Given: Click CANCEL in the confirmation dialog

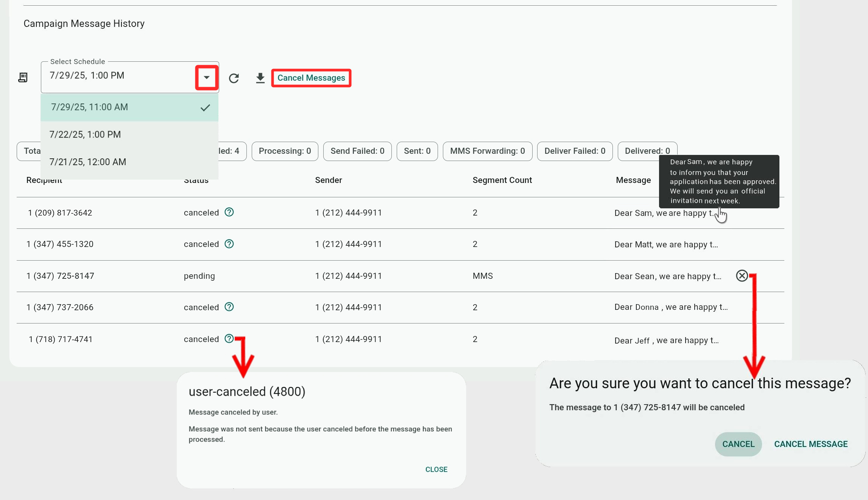Looking at the screenshot, I should (x=738, y=444).
